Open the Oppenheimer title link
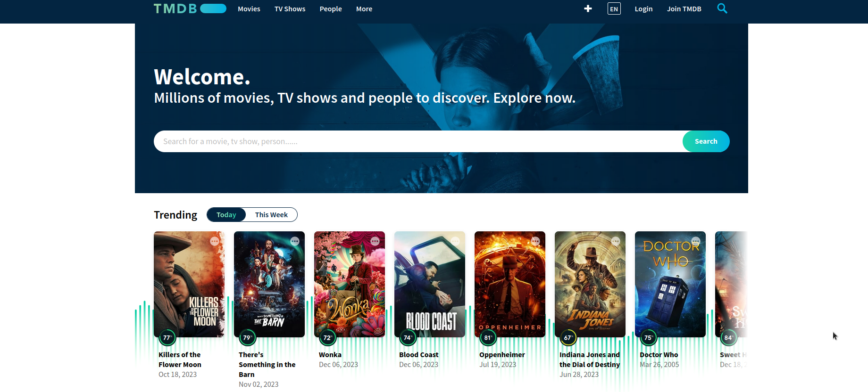The width and height of the screenshot is (868, 392). pos(502,355)
